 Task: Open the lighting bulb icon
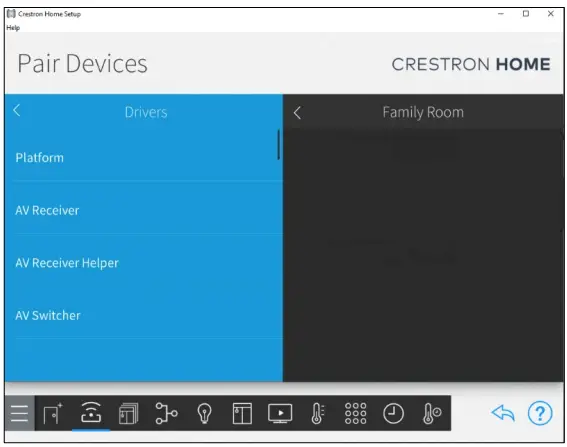coord(204,413)
